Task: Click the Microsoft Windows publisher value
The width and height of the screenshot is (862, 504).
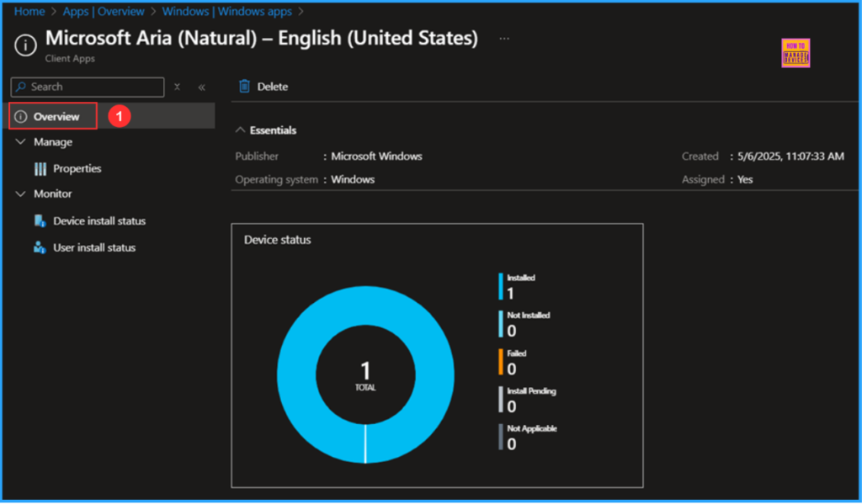Action: coord(376,157)
